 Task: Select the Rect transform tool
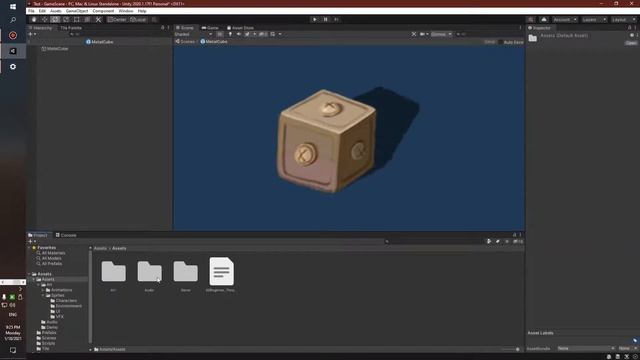click(76, 20)
